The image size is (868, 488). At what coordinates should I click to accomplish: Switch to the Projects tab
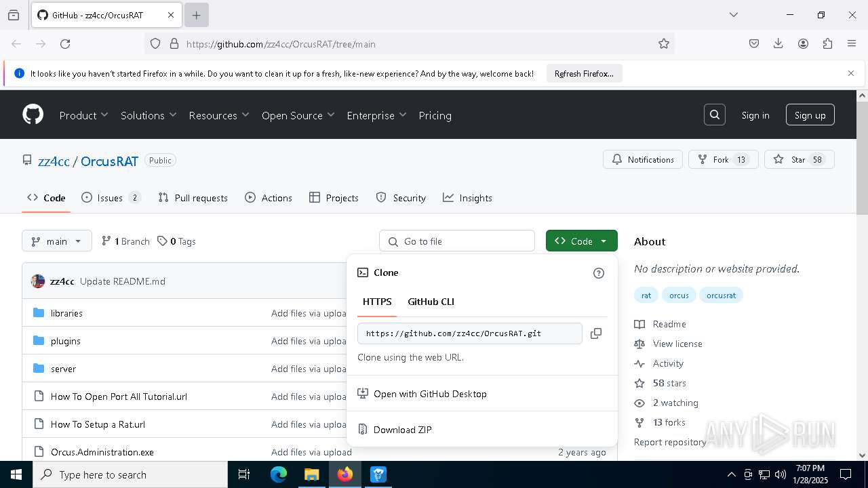click(334, 198)
